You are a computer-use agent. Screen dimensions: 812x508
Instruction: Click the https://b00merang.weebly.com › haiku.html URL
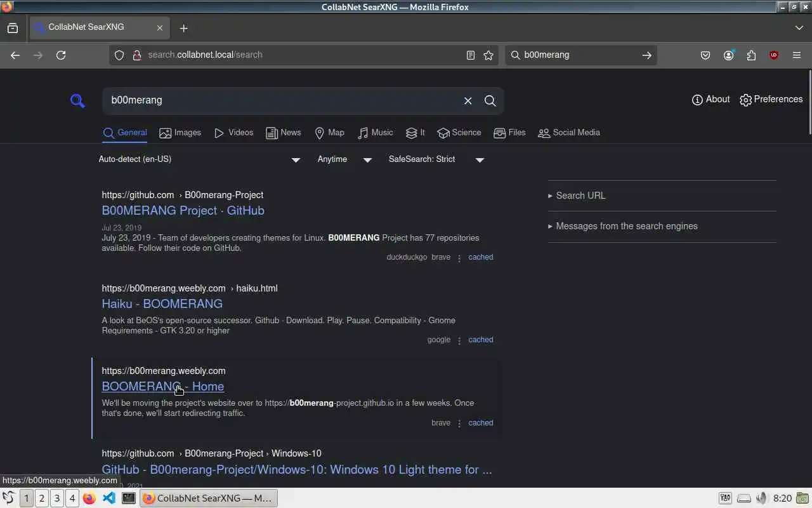189,288
